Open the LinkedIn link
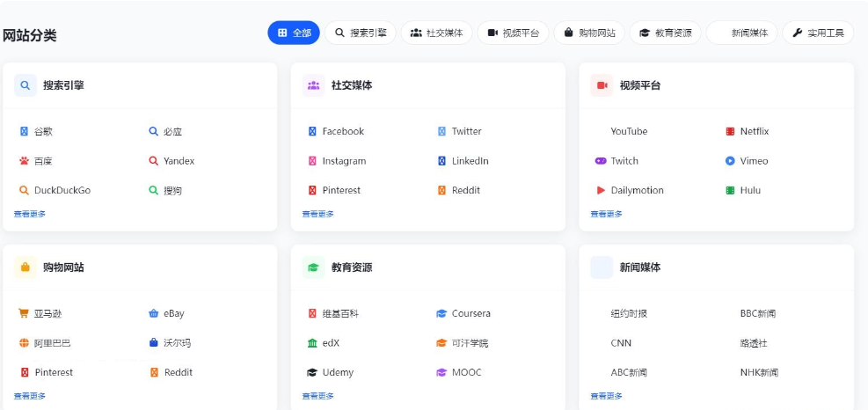The height and width of the screenshot is (410, 868). click(x=470, y=161)
